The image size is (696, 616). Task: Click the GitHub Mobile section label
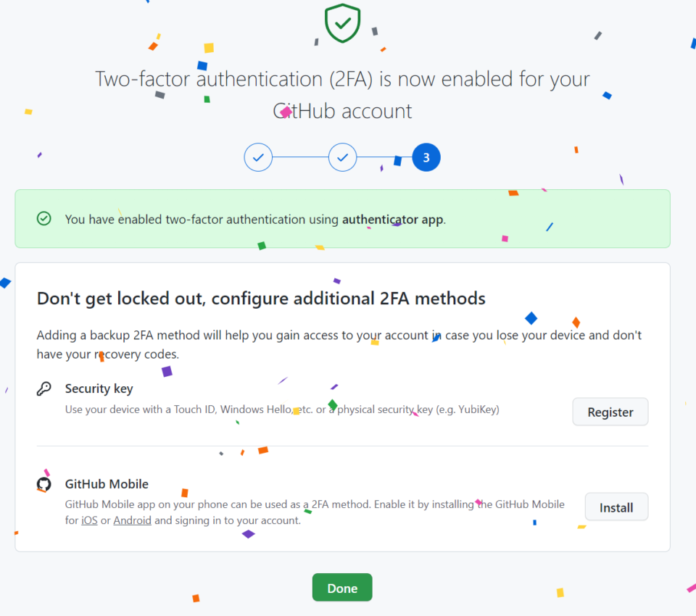[x=107, y=483]
